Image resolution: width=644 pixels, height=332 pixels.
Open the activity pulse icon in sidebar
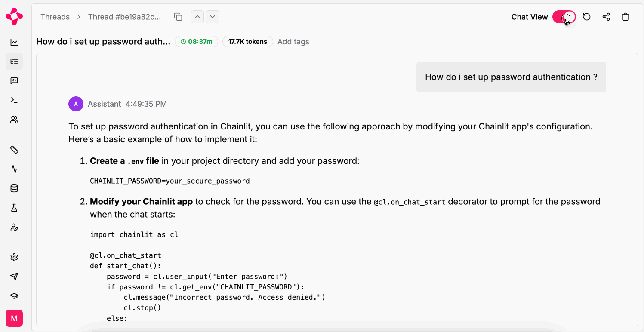14,169
